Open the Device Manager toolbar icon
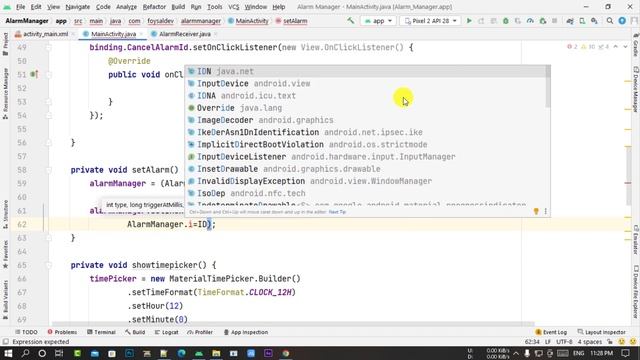Viewport: 640px width, 360px height. (x=582, y=21)
